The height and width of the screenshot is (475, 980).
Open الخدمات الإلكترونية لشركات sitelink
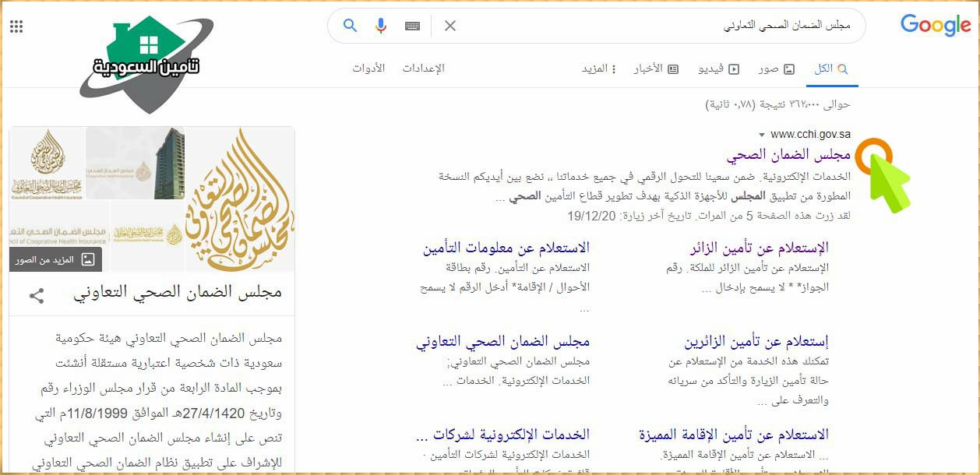[x=502, y=434]
